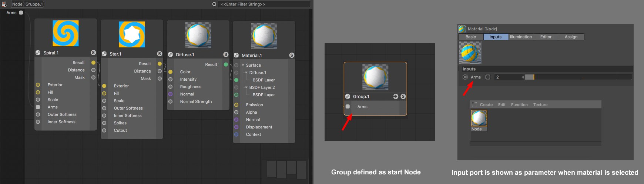Switch to the Illumination tab
The image size is (644, 184).
pyautogui.click(x=520, y=37)
